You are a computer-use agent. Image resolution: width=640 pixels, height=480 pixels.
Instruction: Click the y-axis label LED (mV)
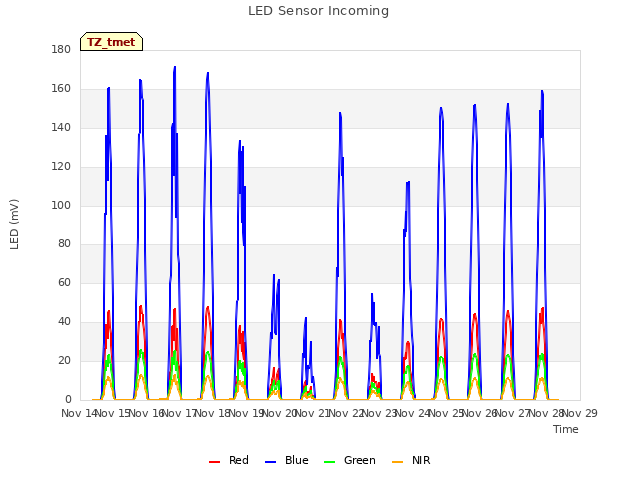coord(14,224)
